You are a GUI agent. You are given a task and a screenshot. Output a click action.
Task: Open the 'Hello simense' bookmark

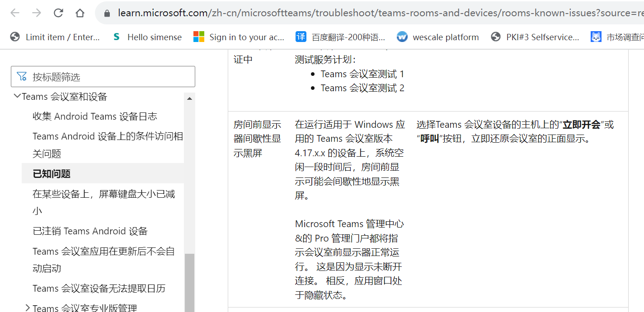click(147, 37)
